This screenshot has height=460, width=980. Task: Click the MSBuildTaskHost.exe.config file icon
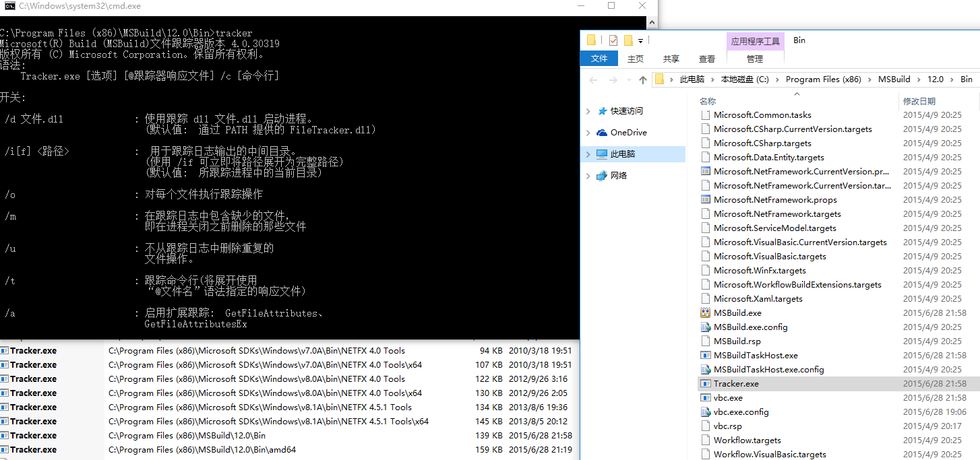point(706,370)
